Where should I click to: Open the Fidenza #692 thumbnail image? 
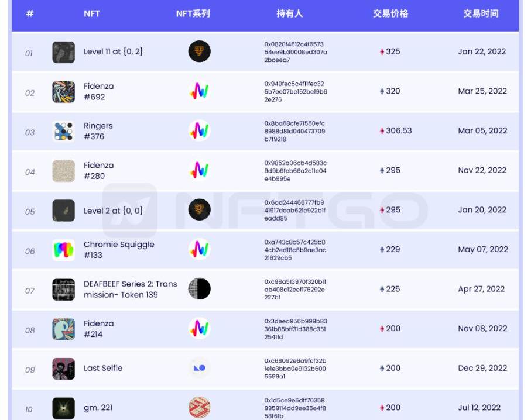coord(63,92)
